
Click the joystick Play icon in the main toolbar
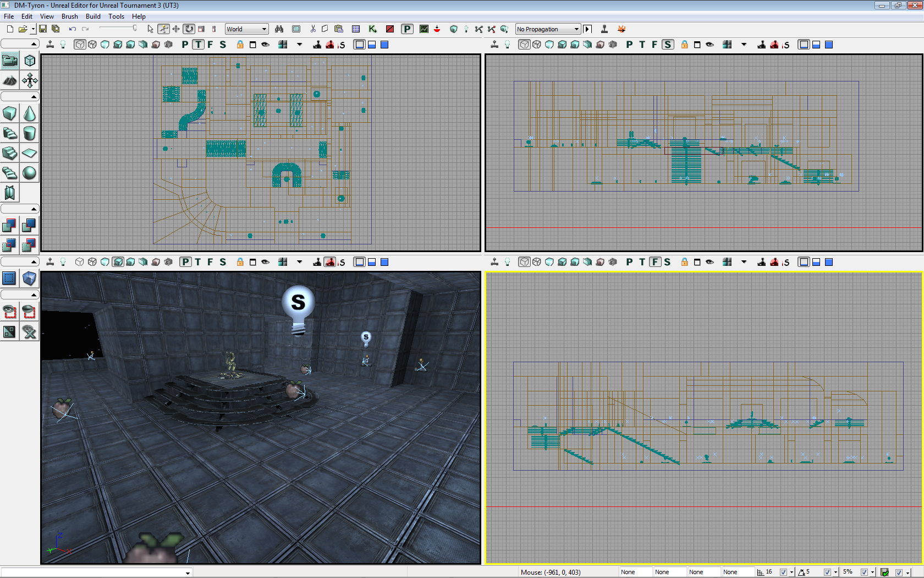(604, 29)
